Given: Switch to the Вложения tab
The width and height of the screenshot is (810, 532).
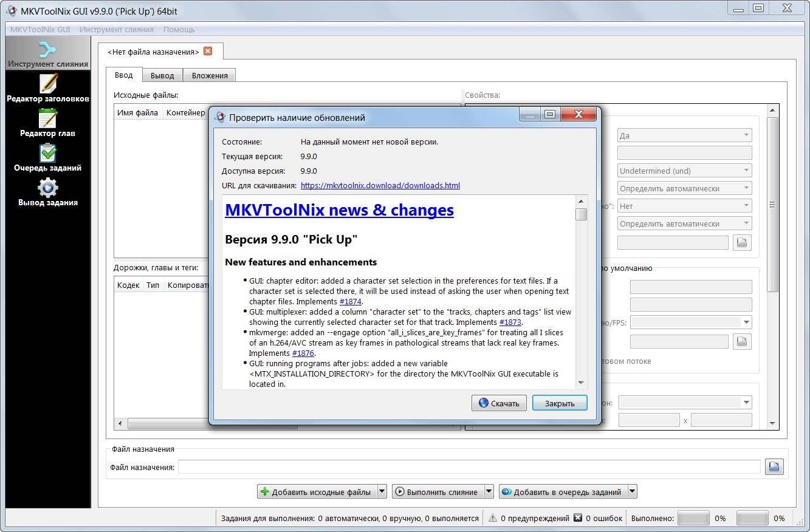Looking at the screenshot, I should point(210,75).
